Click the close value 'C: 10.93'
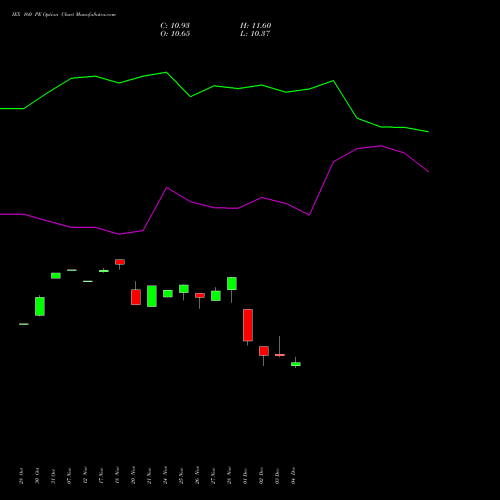This screenshot has height=500, width=500. point(175,26)
